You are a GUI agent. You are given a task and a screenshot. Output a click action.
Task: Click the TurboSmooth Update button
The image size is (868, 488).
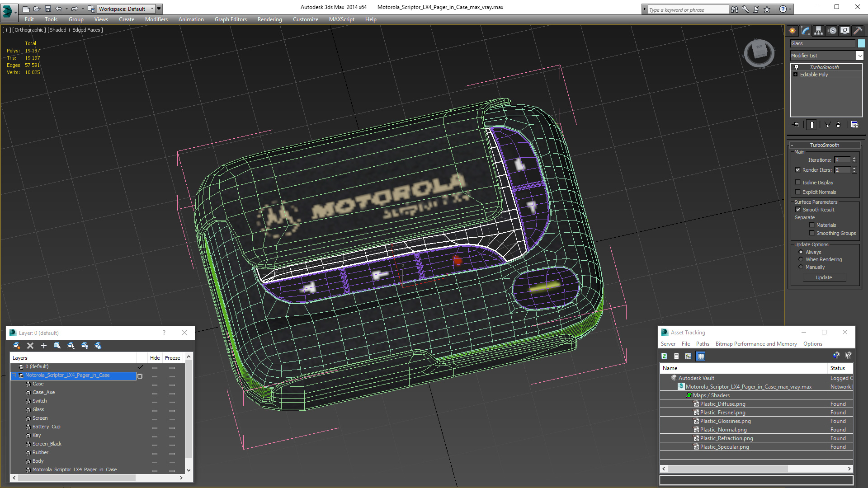[824, 277]
